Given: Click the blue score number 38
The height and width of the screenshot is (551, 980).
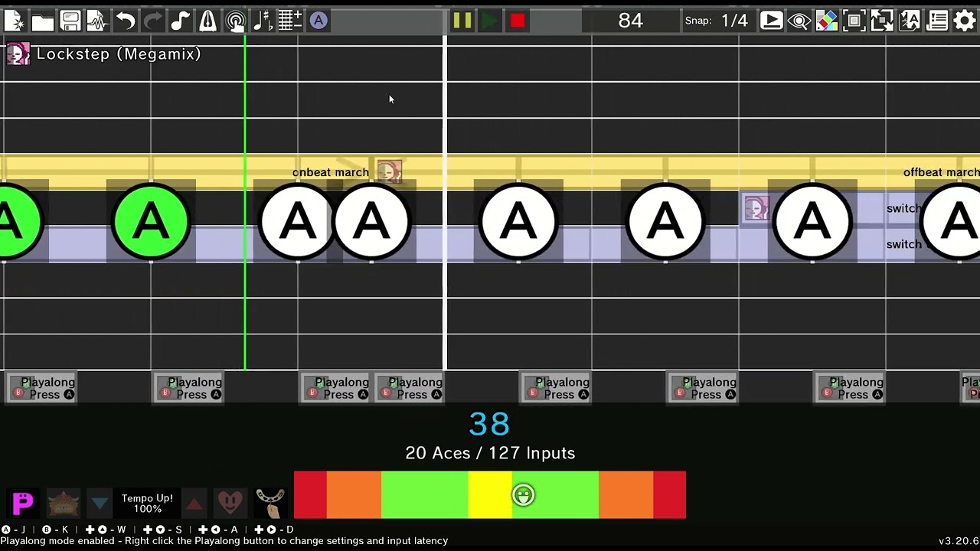Looking at the screenshot, I should click(489, 425).
